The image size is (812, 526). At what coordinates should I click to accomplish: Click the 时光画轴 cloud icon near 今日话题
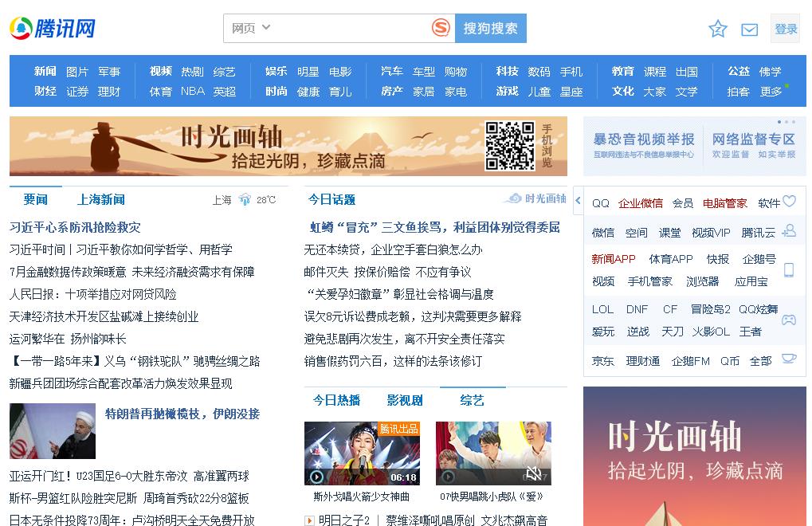click(514, 198)
